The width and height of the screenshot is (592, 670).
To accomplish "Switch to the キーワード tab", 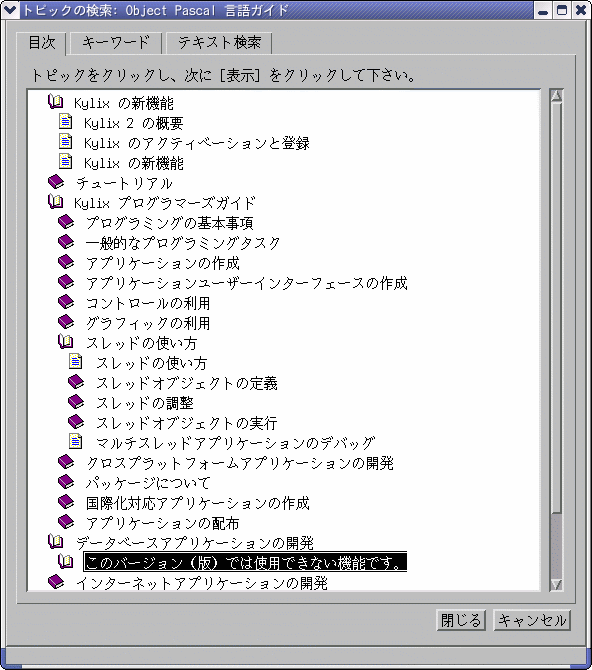I will coord(115,43).
